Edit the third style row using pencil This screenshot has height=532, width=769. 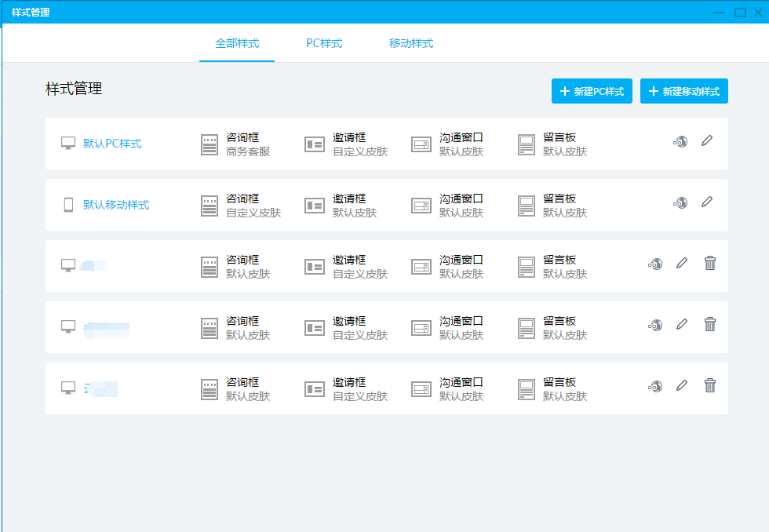click(682, 264)
